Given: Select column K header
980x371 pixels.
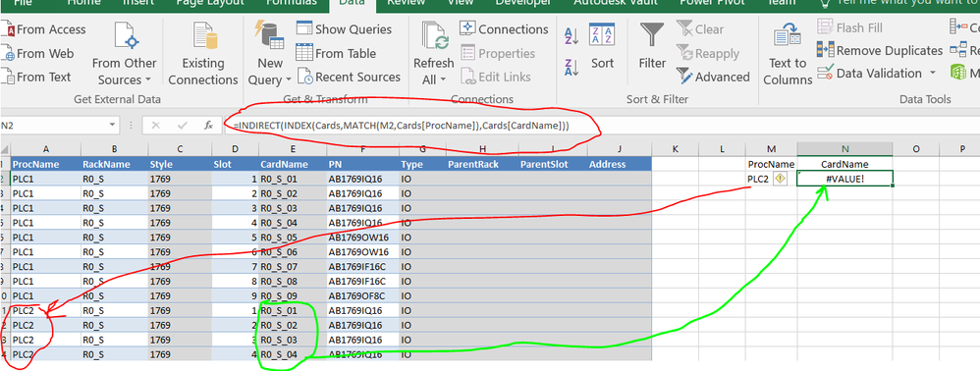Looking at the screenshot, I should click(x=675, y=148).
